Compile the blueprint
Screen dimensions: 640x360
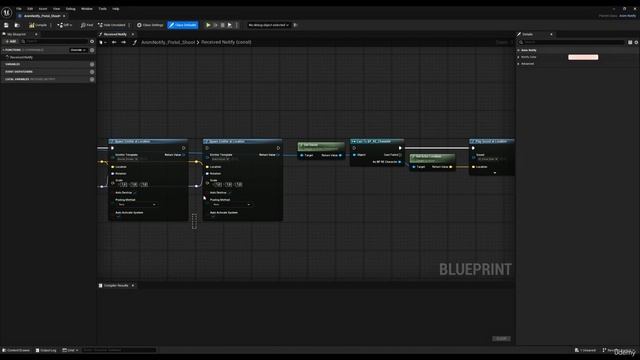pyautogui.click(x=38, y=25)
